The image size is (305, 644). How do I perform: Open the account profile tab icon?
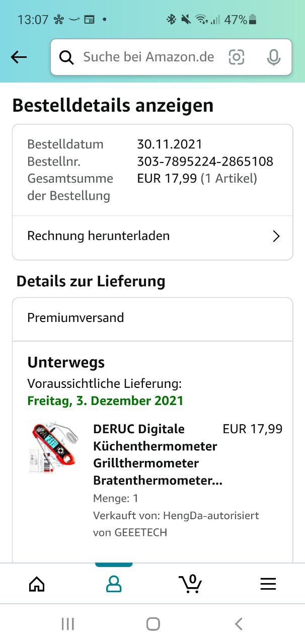pyautogui.click(x=114, y=584)
